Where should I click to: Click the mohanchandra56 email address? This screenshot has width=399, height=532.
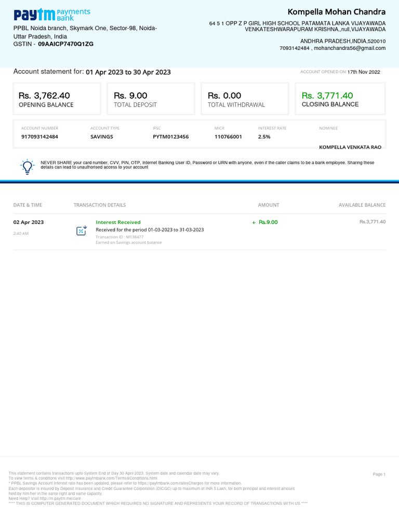(x=350, y=48)
